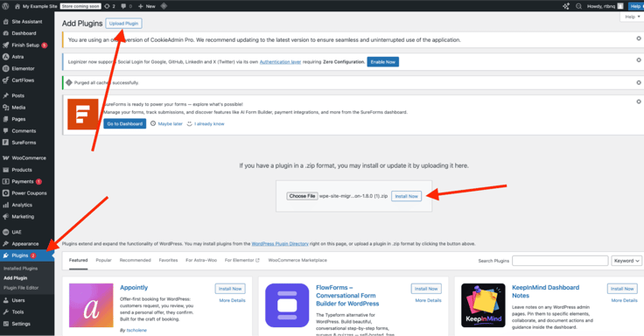Open UAE in the sidebar

(17, 232)
